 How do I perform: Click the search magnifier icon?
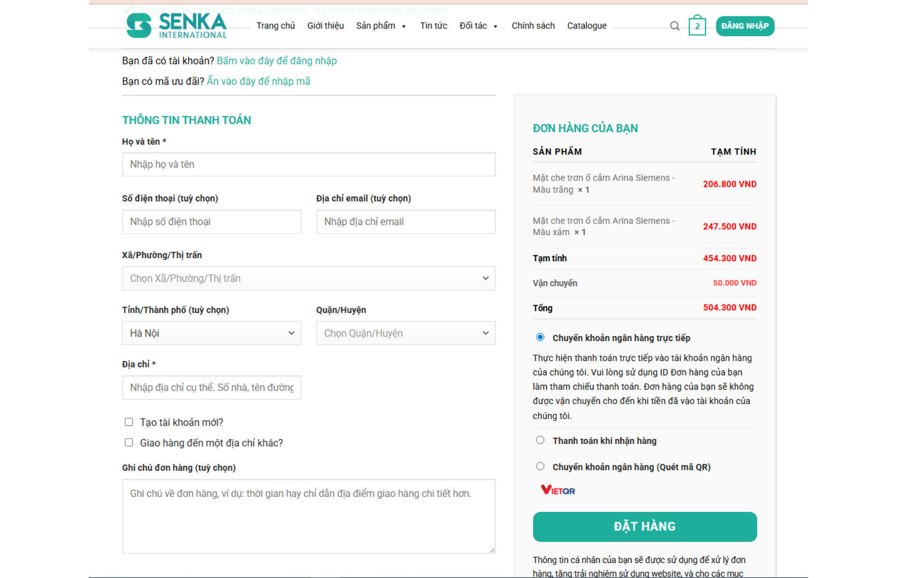click(674, 26)
